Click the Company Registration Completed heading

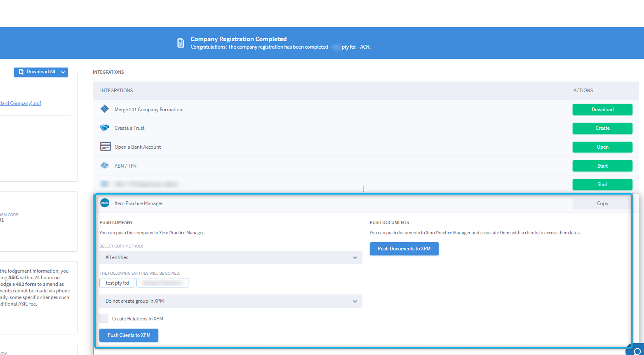pyautogui.click(x=239, y=39)
